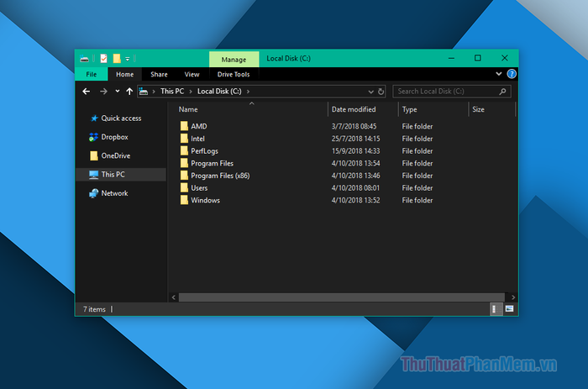Open the address bar history dropdown
This screenshot has width=588, height=389.
pos(370,91)
